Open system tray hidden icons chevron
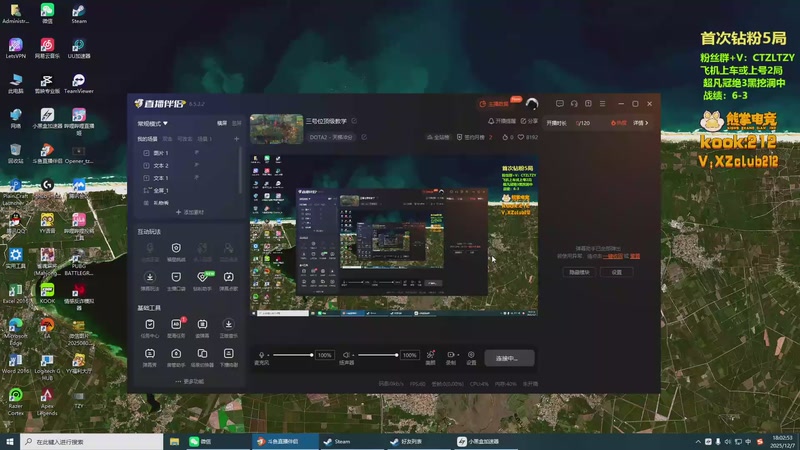The height and width of the screenshot is (450, 800). 697,442
